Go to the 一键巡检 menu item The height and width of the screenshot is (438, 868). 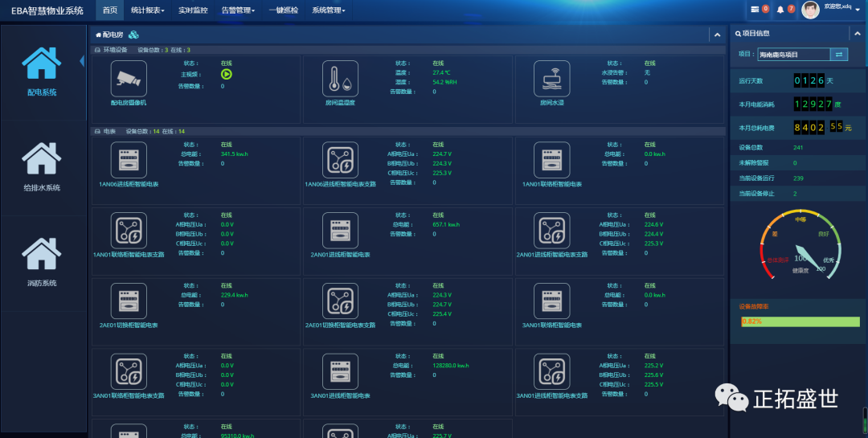283,10
